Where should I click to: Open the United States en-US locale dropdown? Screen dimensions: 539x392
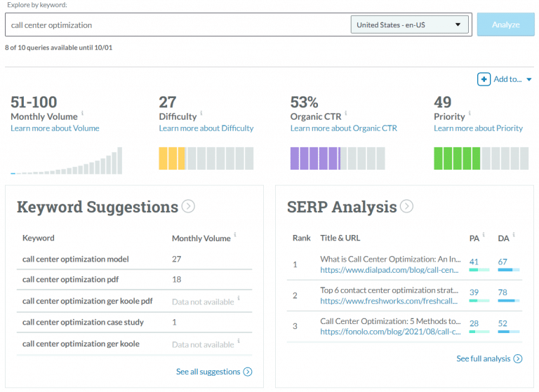(x=410, y=25)
